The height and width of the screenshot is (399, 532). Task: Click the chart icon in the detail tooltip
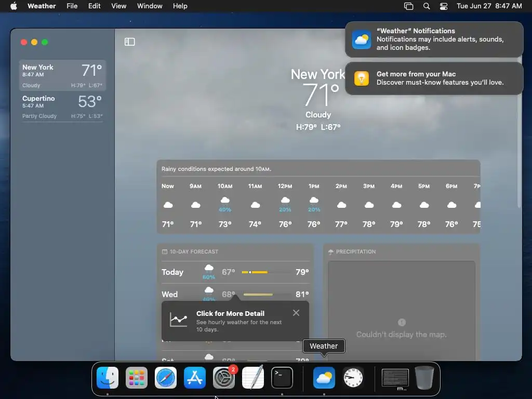pos(179,320)
